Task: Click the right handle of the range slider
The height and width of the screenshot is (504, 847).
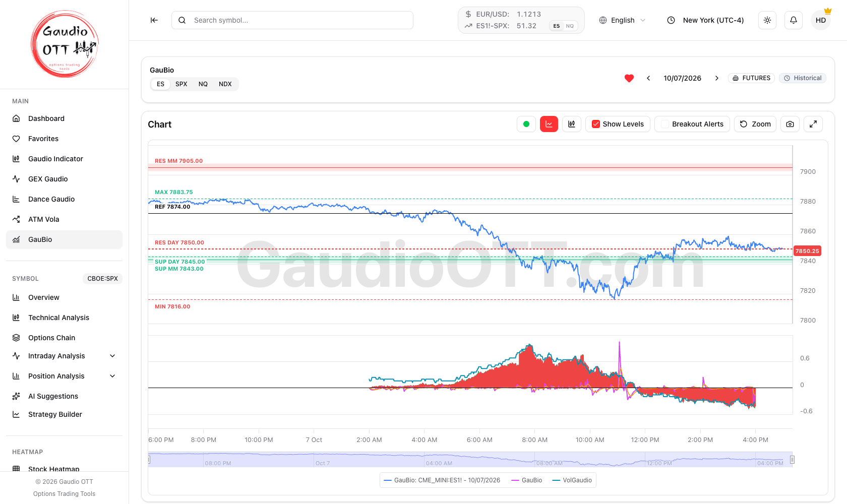Action: [793, 460]
